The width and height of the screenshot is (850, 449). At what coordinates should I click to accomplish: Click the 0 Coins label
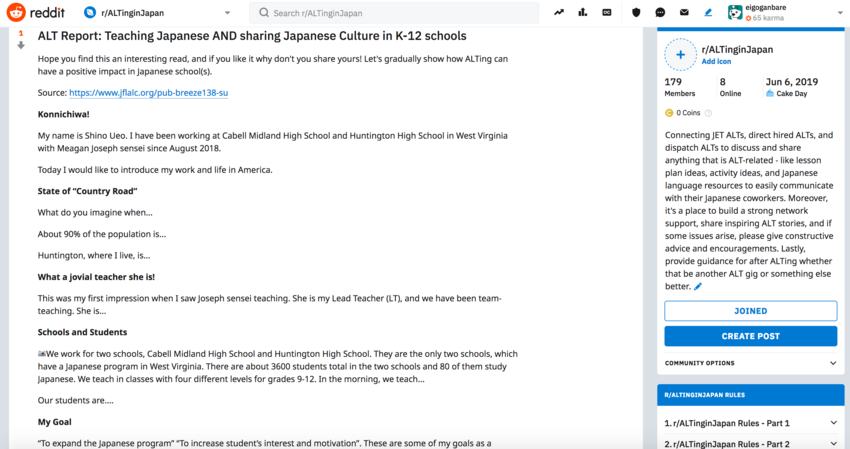[x=688, y=113]
